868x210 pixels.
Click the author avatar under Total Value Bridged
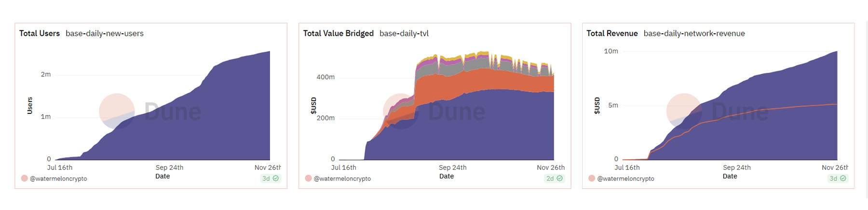tap(308, 178)
